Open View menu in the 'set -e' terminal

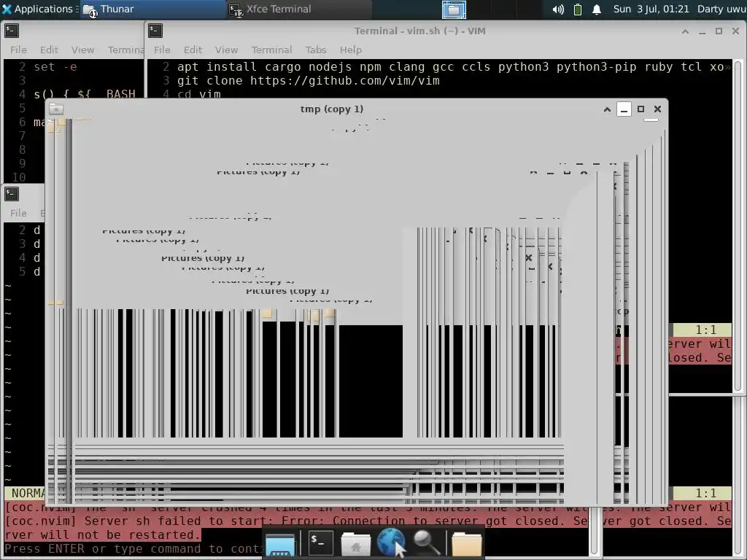(82, 50)
